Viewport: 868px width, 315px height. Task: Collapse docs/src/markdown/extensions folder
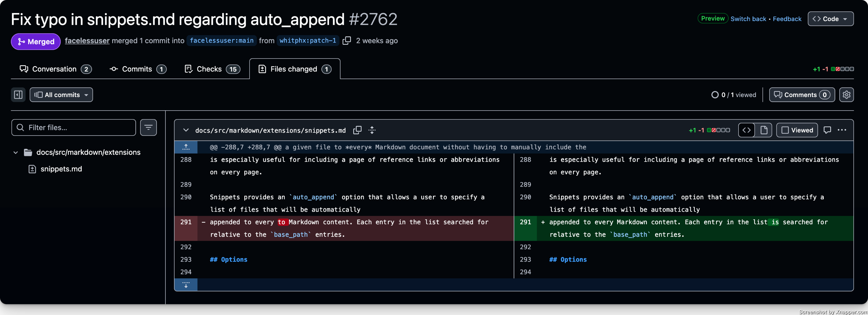coord(15,153)
